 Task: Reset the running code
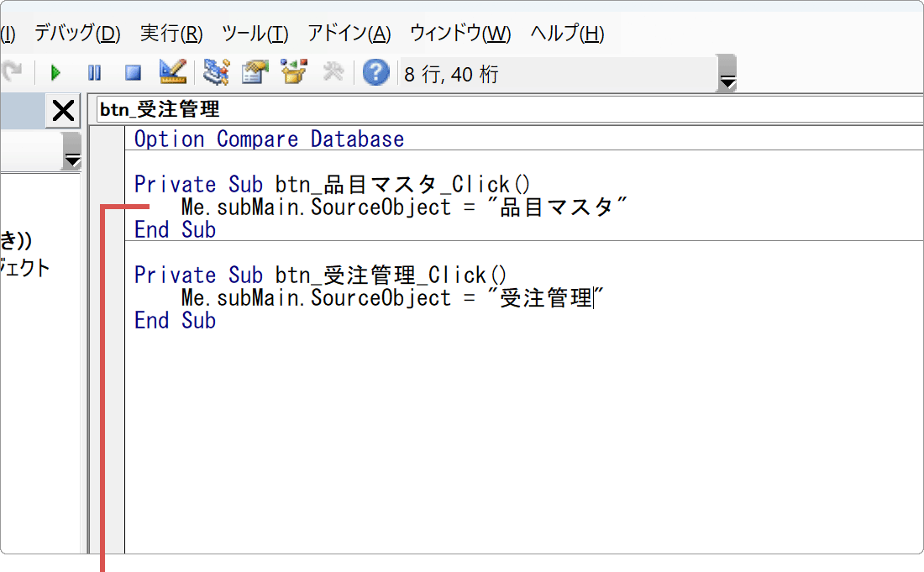click(132, 72)
